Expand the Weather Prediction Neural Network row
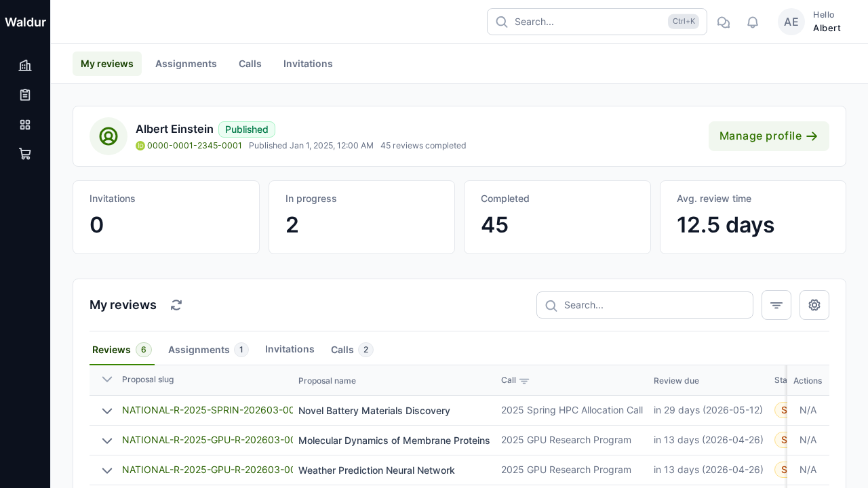Viewport: 868px width, 488px height. pos(107,470)
